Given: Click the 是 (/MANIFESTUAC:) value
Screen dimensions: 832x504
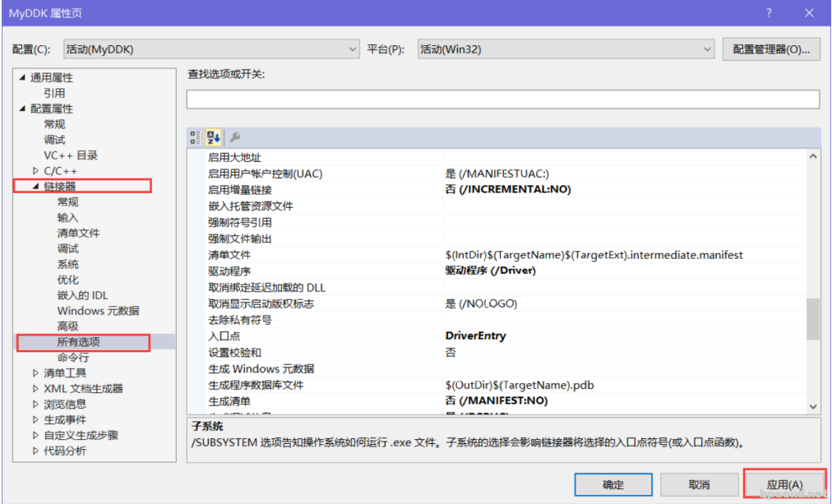Looking at the screenshot, I should 497,173.
